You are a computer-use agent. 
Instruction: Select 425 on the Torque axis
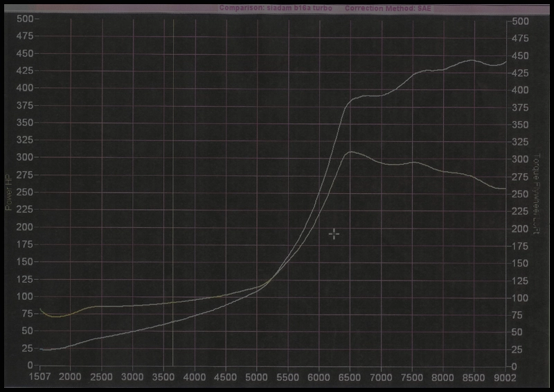point(520,73)
